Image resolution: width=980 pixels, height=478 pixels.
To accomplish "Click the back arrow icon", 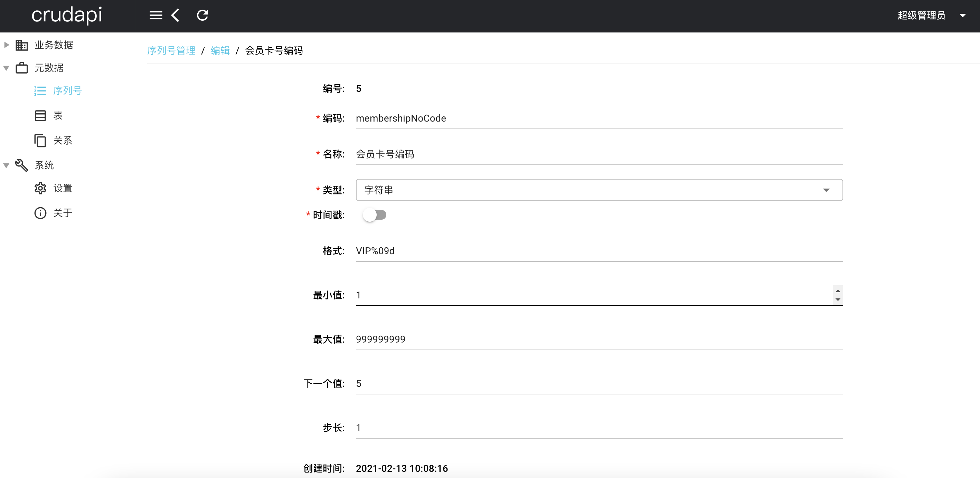I will (x=176, y=15).
